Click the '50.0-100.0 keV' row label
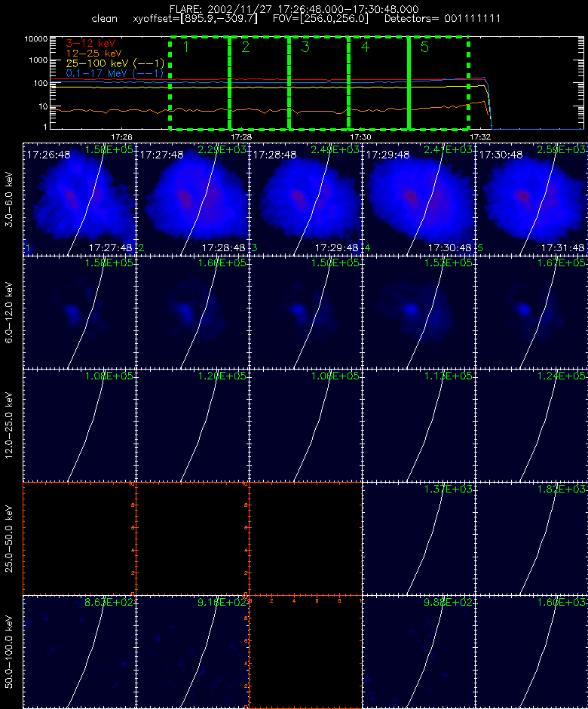 [10, 652]
